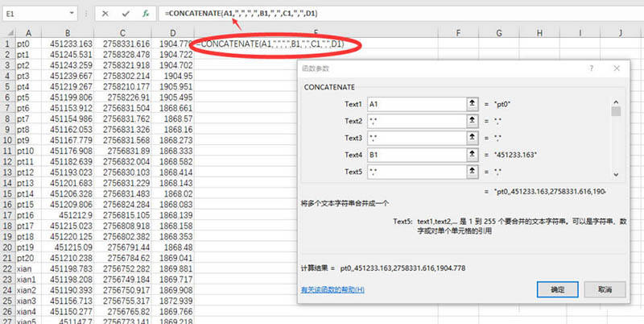This screenshot has width=644, height=324.
Task: Click the Text3 range selector arrow icon
Action: pos(473,138)
